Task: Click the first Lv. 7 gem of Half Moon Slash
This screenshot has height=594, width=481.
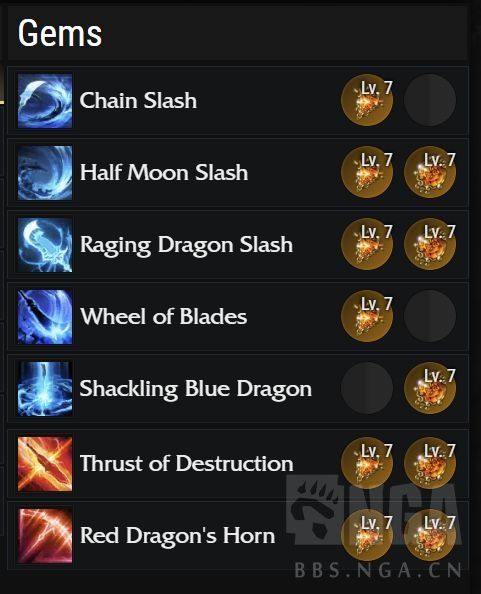Action: 367,172
